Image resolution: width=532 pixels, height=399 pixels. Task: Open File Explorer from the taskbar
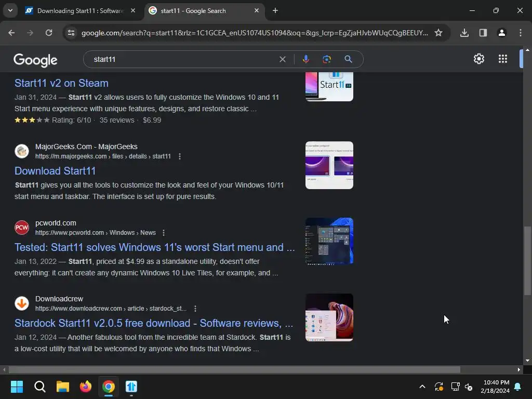tap(63, 387)
